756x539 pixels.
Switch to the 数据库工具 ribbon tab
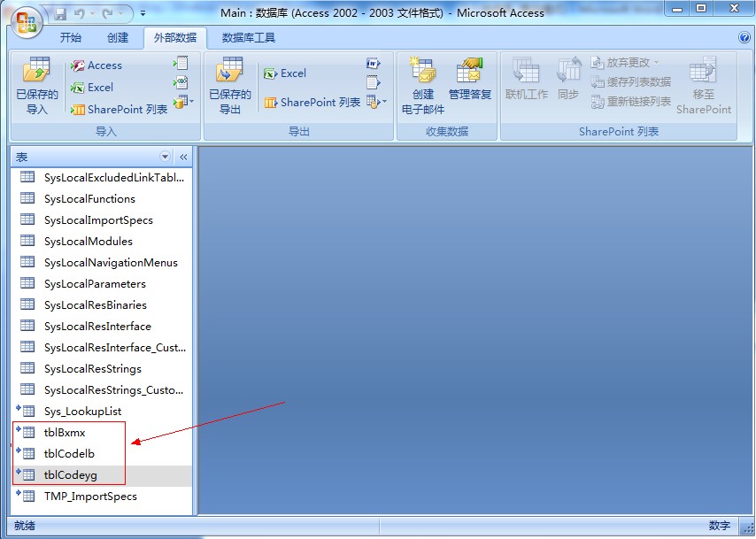(248, 37)
